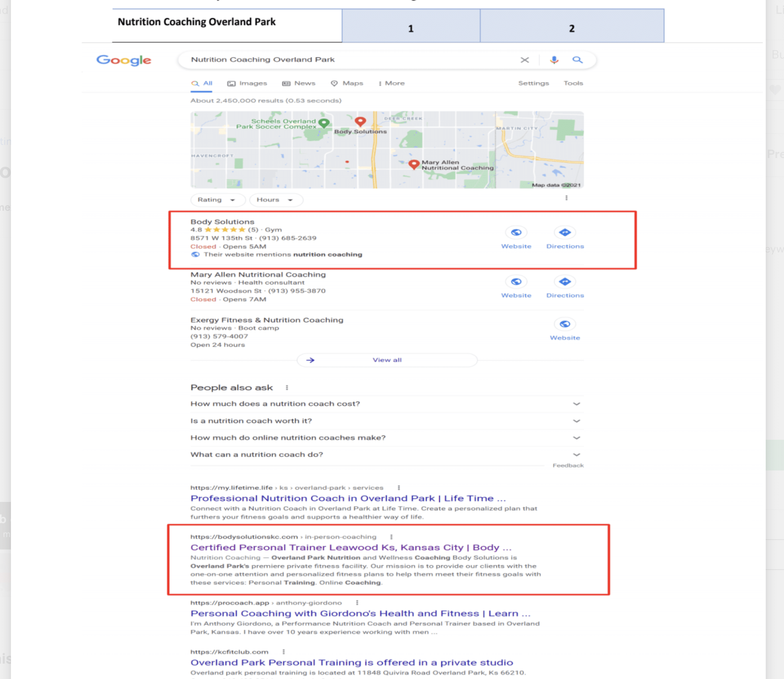The image size is (784, 679).
Task: Click the Scheels Overland Park Soccer Complex green pin
Action: (324, 123)
